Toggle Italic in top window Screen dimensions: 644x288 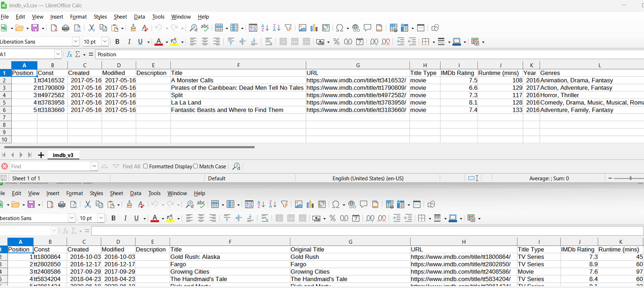(x=129, y=42)
